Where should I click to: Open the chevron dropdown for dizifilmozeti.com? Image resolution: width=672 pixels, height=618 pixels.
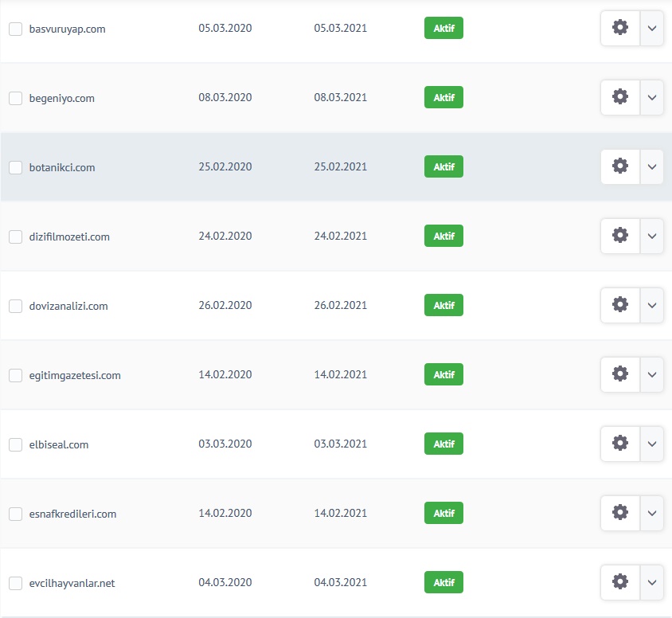[x=652, y=237]
